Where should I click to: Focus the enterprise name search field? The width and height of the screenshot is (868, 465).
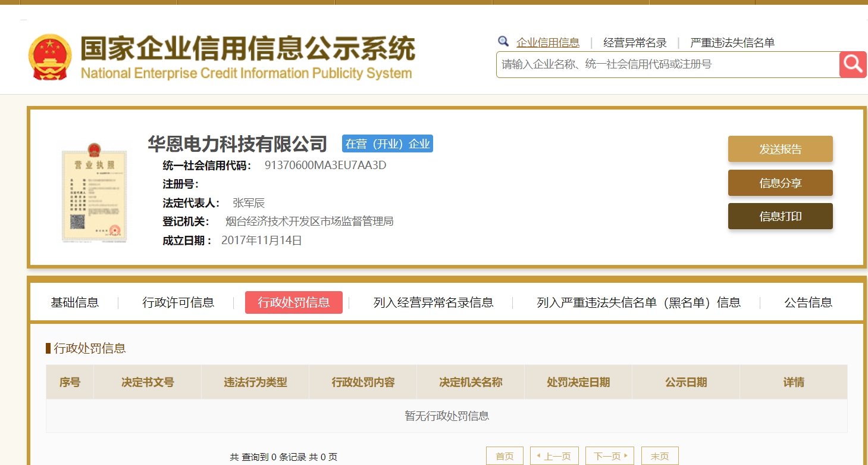668,64
